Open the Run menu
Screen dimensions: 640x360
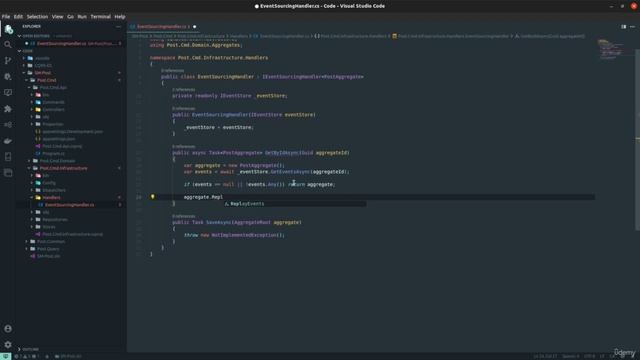click(x=82, y=17)
